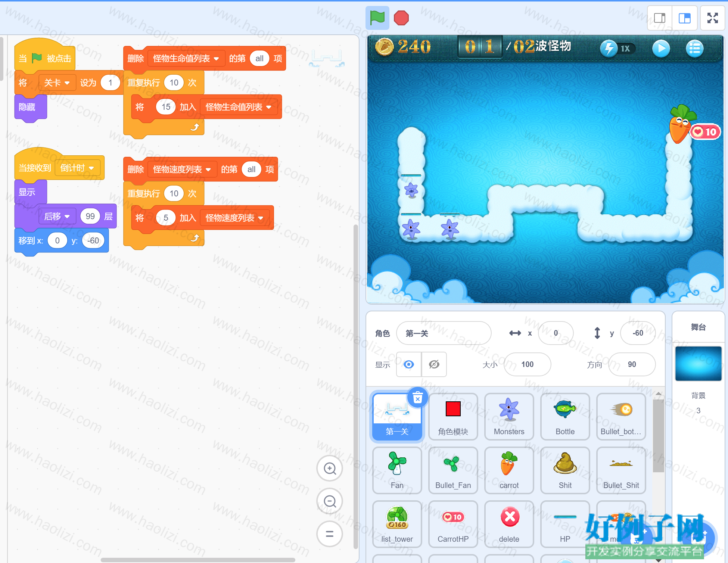Edit the sprite x position field

[556, 333]
